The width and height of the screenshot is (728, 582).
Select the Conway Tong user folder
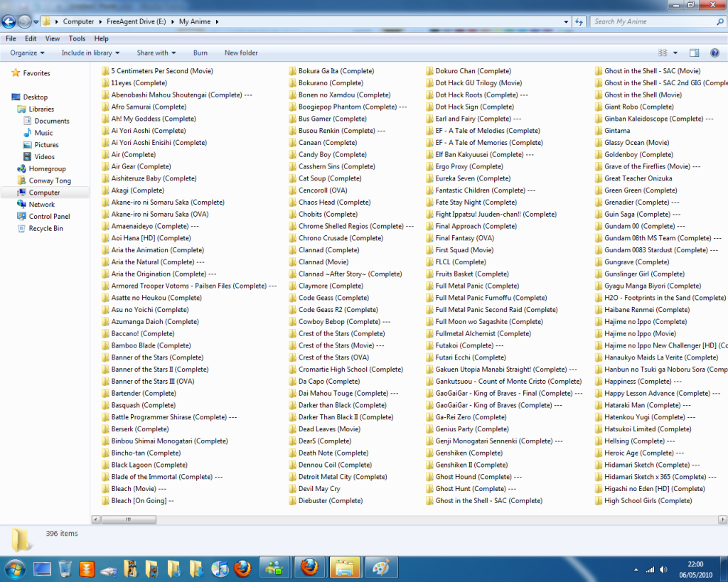click(x=44, y=180)
